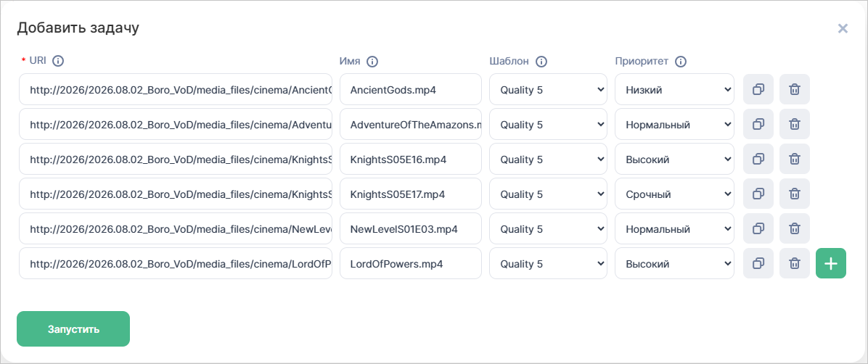Open priority dropdown for KnightsS05E16.mp4 row
Image resolution: width=868 pixels, height=364 pixels.
(x=674, y=159)
